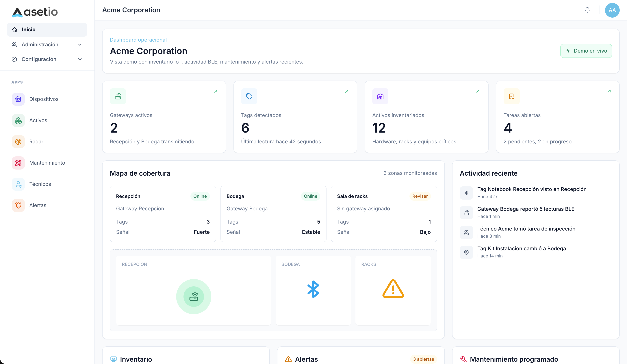The width and height of the screenshot is (627, 364).
Task: Expand the Administración chevron
Action: 80,45
